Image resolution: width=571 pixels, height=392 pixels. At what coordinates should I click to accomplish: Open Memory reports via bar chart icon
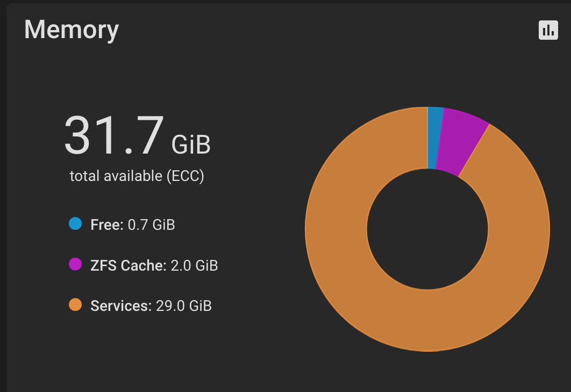tap(548, 30)
